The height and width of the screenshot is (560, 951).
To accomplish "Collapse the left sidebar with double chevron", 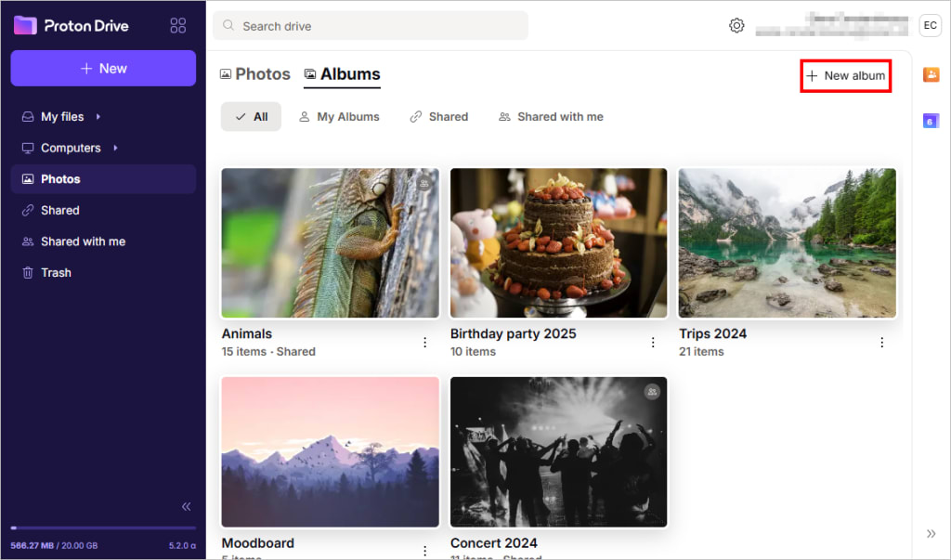I will (186, 507).
